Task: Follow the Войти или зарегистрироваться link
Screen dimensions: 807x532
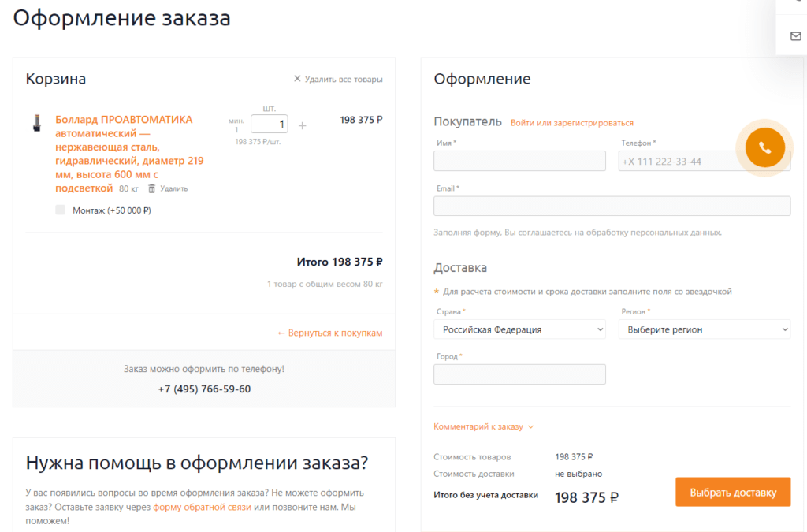Action: tap(572, 123)
